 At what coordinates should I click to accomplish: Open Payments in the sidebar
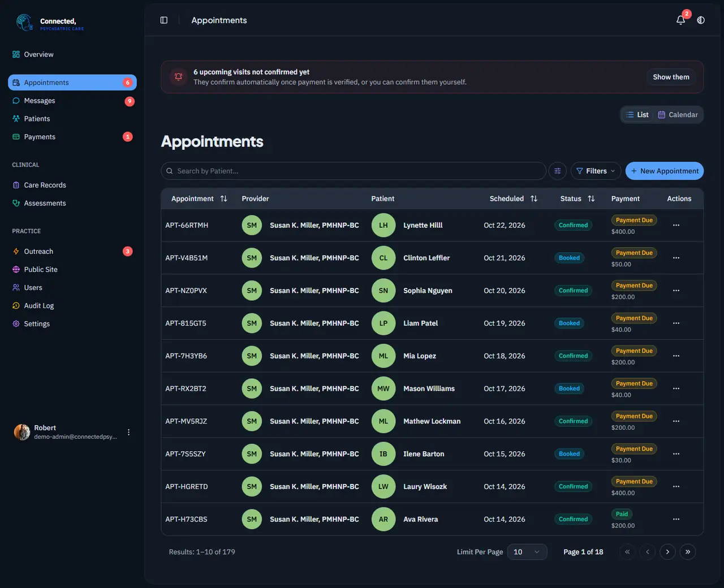click(x=72, y=137)
